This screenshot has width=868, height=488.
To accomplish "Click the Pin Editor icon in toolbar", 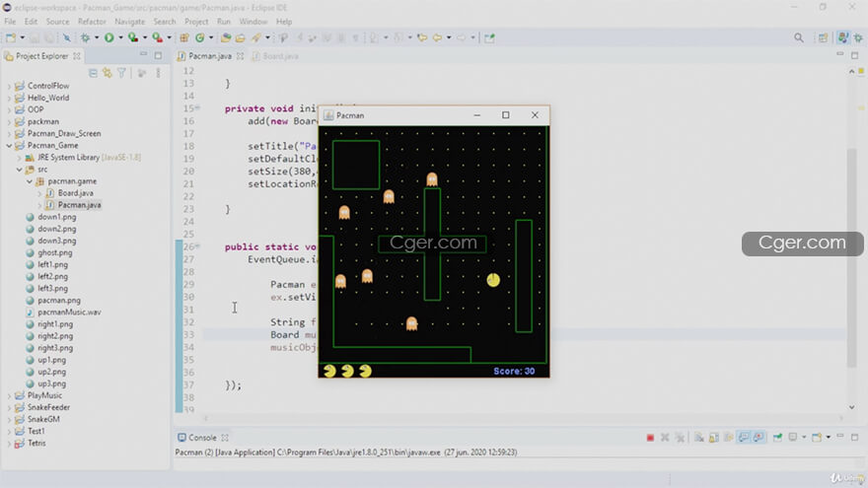I will (489, 37).
